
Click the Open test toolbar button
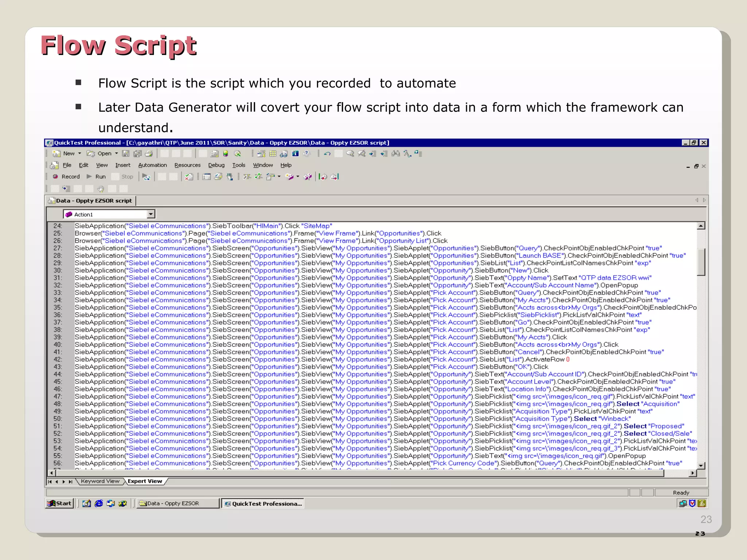(99, 153)
